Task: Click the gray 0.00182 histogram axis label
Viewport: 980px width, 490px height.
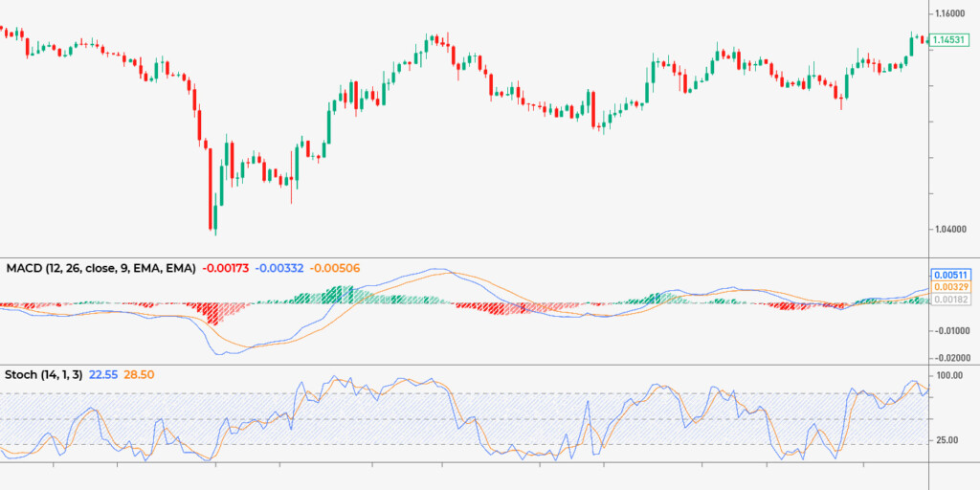Action: click(953, 300)
